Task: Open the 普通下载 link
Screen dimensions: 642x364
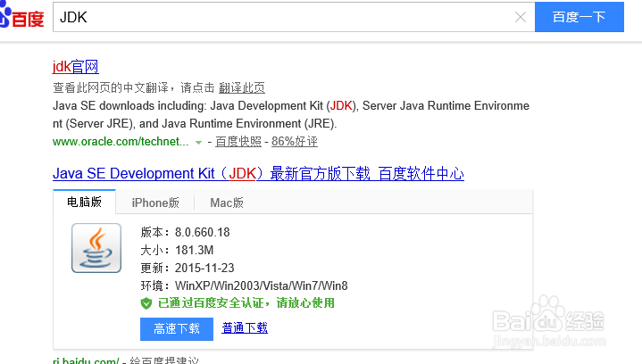Action: tap(245, 328)
